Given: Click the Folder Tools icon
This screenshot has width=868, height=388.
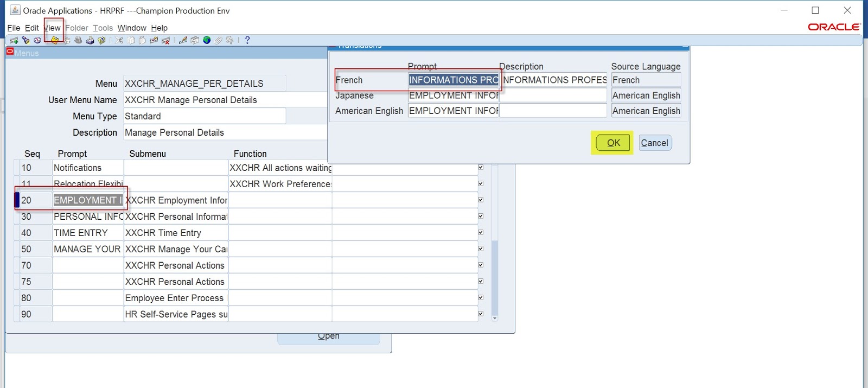Looking at the screenshot, I should coord(229,40).
